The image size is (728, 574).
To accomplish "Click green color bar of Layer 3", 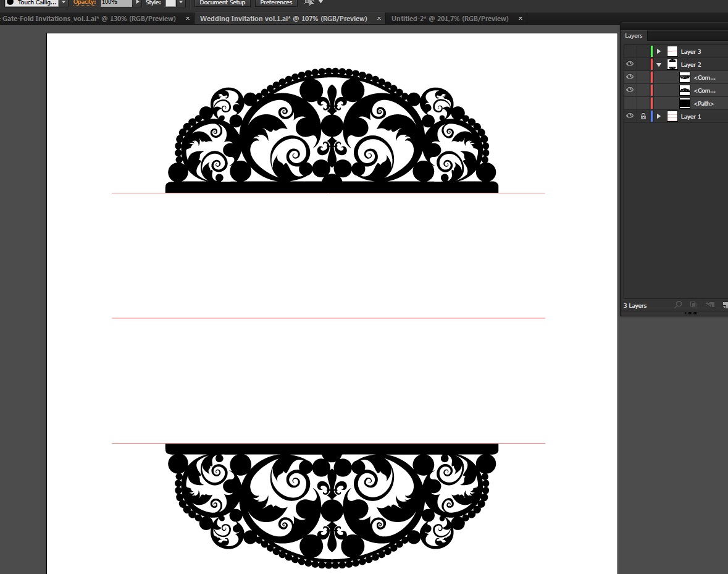I will click(651, 51).
